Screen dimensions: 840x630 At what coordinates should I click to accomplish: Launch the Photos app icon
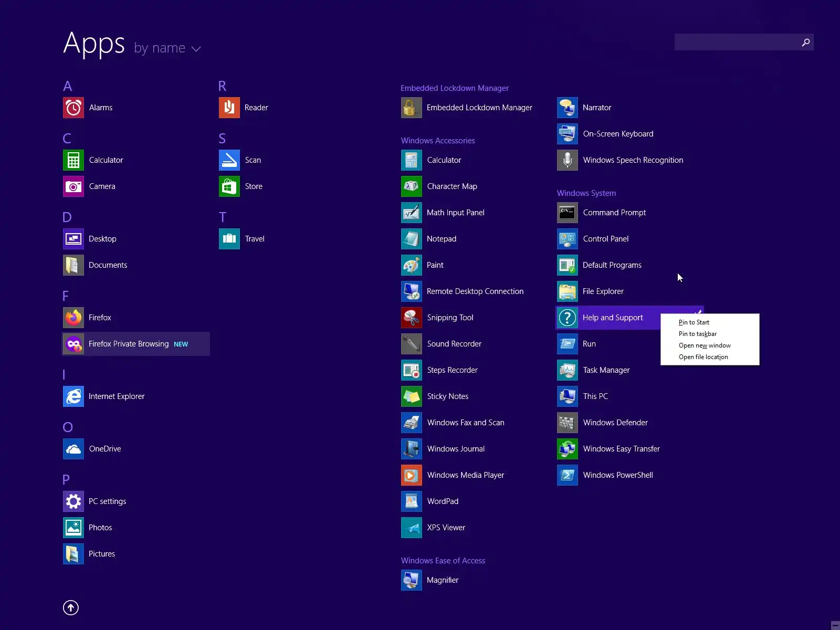click(73, 528)
